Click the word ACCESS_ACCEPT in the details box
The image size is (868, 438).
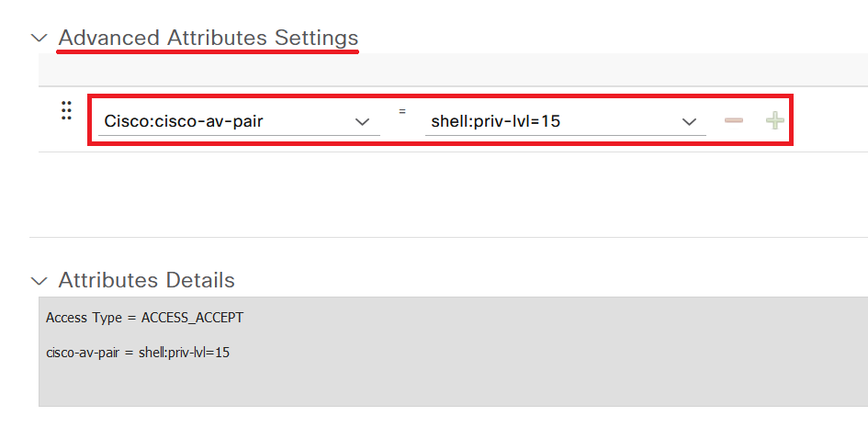point(193,318)
